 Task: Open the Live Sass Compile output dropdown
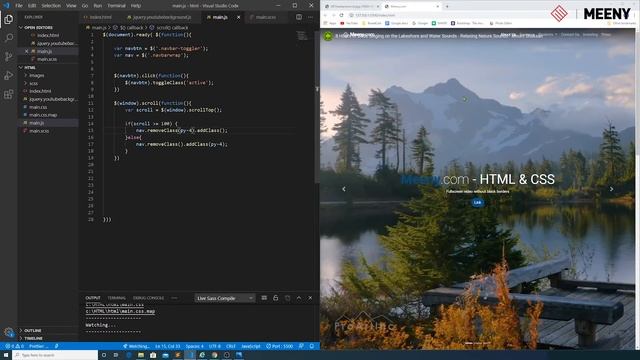(224, 298)
